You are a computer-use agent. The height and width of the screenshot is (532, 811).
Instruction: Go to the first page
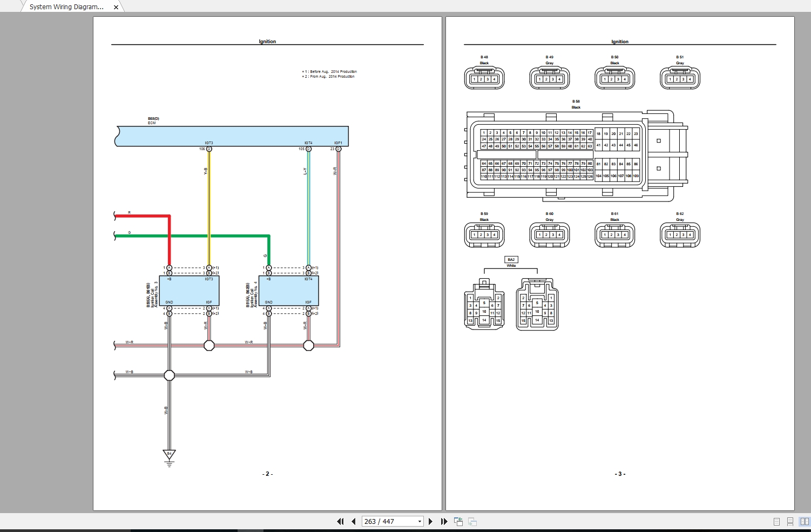coord(340,521)
